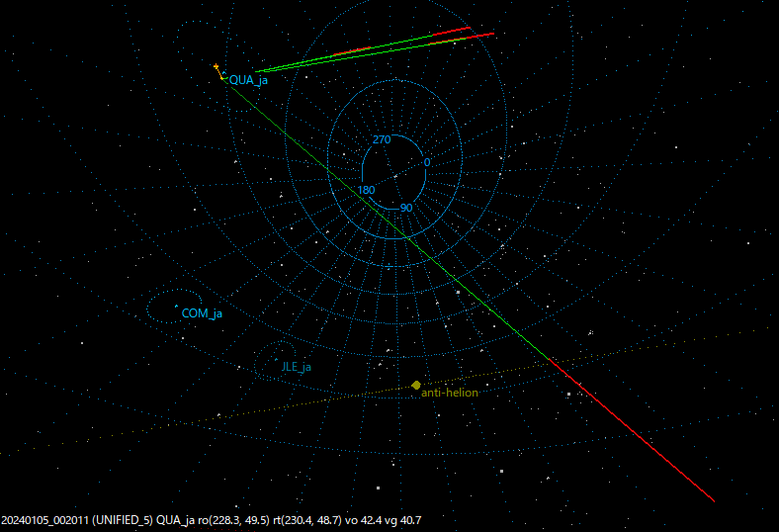Image resolution: width=779 pixels, height=532 pixels.
Task: Click the 0 degree grid label
Action: [427, 162]
